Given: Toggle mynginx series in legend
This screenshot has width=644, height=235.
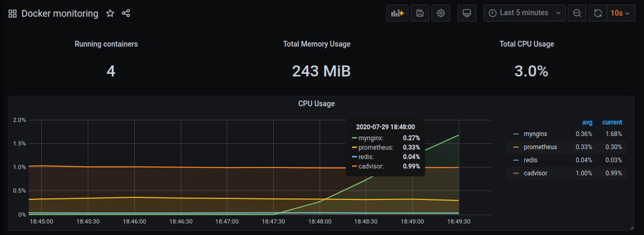Looking at the screenshot, I should pyautogui.click(x=536, y=133).
